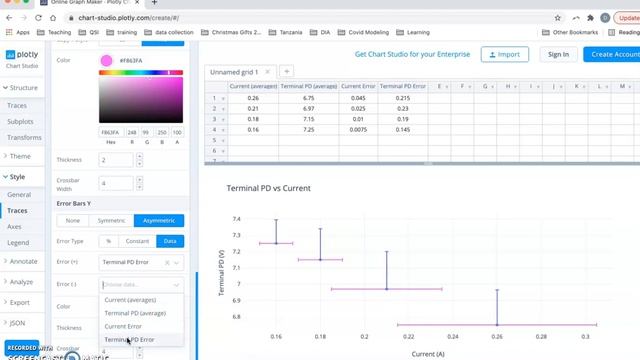Click the Error (-) choose data field
The width and height of the screenshot is (640, 360).
point(141,284)
